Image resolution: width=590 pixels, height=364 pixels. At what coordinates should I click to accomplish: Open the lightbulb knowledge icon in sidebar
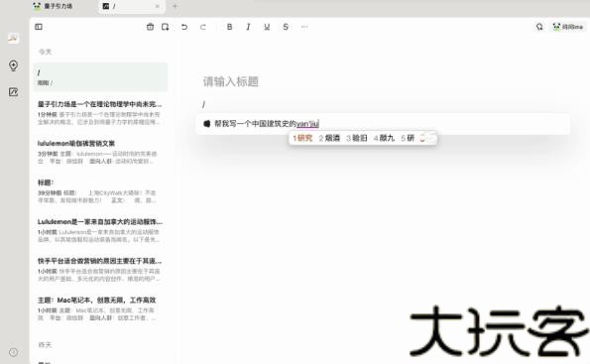[x=13, y=65]
